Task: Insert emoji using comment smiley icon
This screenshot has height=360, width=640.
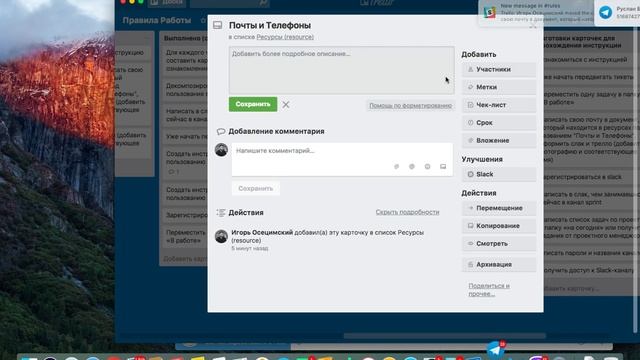Action: (x=427, y=167)
